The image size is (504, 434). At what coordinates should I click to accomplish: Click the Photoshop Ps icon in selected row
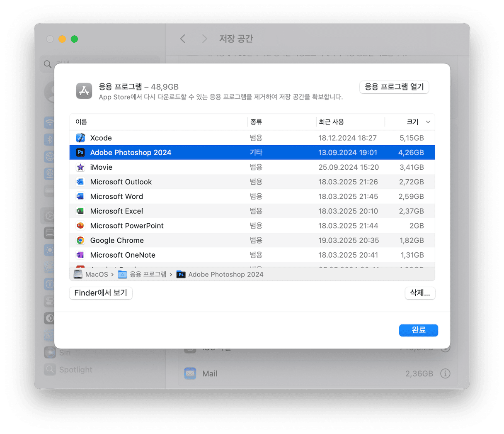(x=80, y=152)
